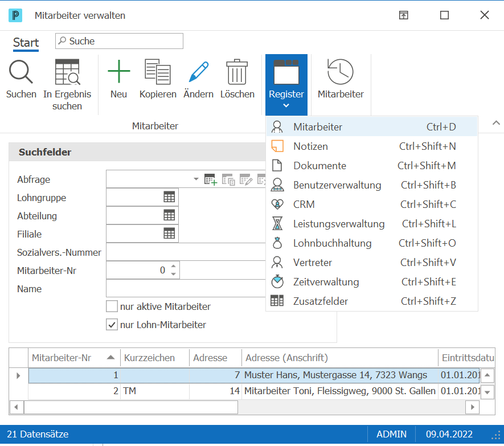
Task: Click the Suchfelder panel header
Action: click(138, 152)
